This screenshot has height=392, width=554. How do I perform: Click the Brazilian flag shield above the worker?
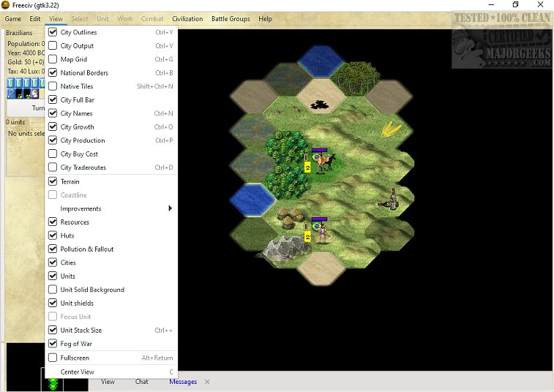point(317,225)
